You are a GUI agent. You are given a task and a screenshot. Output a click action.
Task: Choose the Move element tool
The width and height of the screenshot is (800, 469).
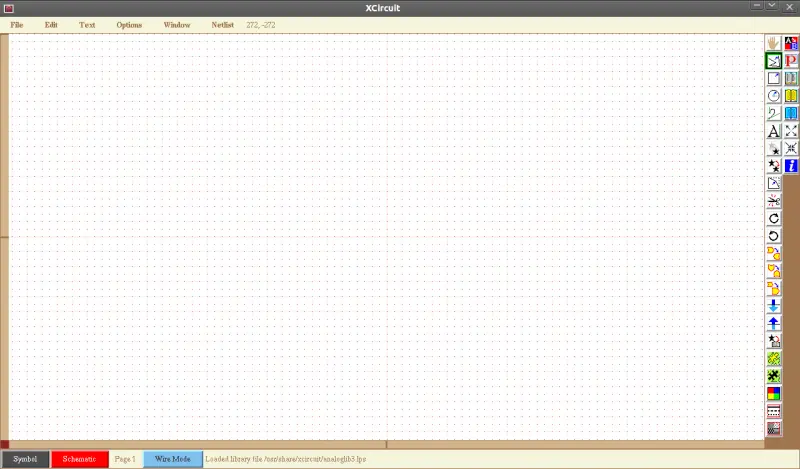click(x=773, y=149)
